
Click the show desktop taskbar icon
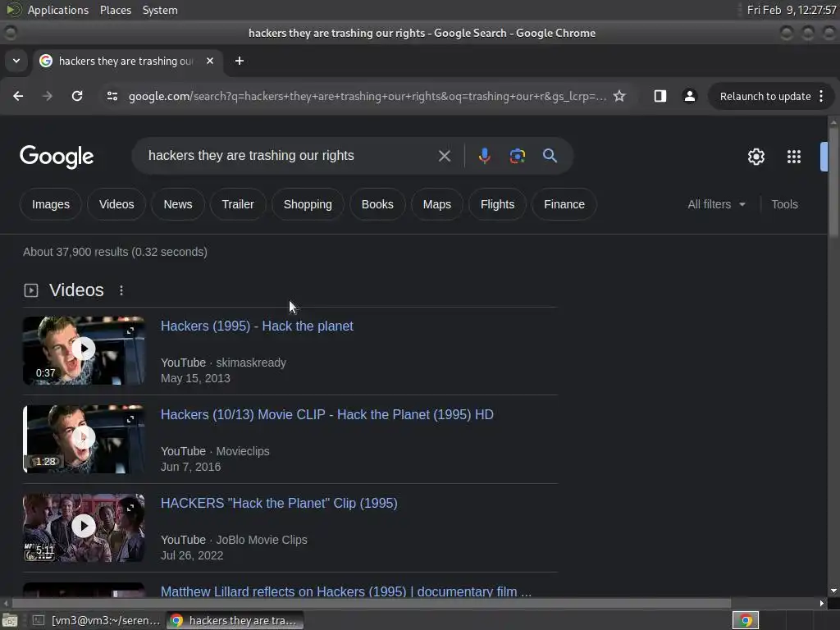[x=10, y=620]
